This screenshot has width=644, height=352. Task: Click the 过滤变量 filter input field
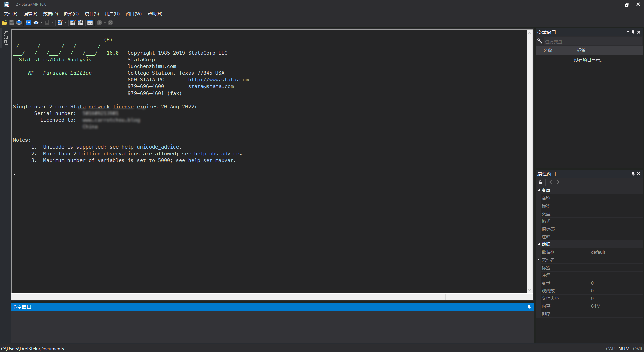592,42
